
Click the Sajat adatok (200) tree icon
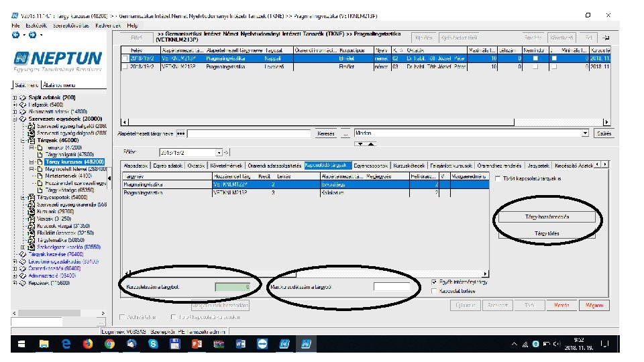click(x=23, y=98)
